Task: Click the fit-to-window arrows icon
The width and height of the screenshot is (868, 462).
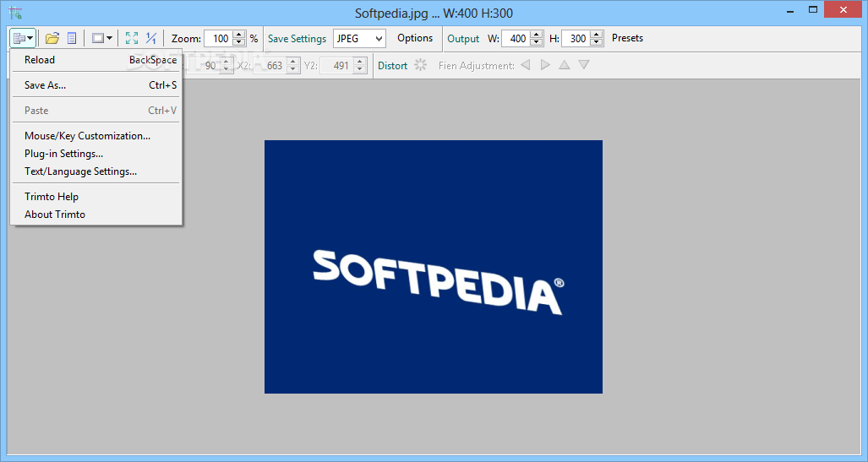Action: click(132, 38)
